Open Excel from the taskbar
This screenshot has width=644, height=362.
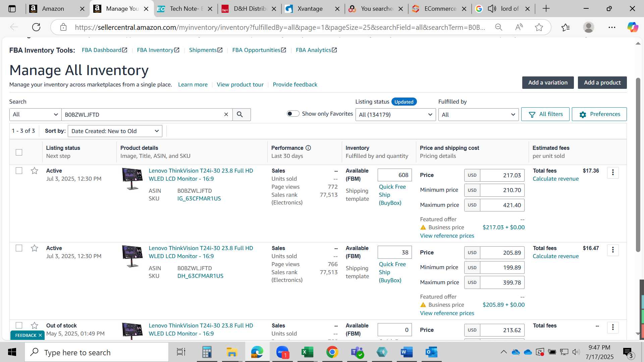pos(307,352)
